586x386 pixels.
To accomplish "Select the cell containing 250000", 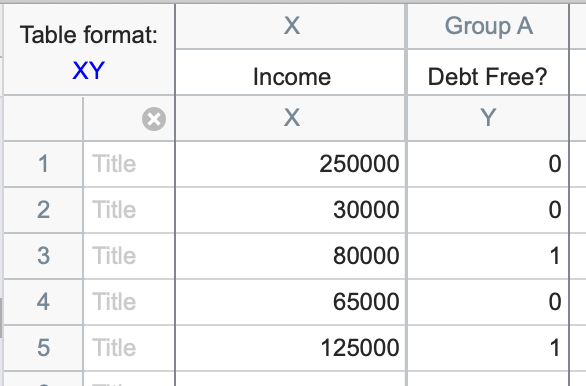I will pyautogui.click(x=291, y=164).
